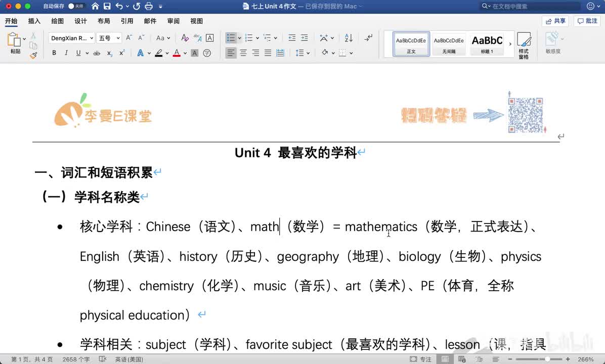
Task: Expand the styles gallery arrow
Action: (x=510, y=44)
